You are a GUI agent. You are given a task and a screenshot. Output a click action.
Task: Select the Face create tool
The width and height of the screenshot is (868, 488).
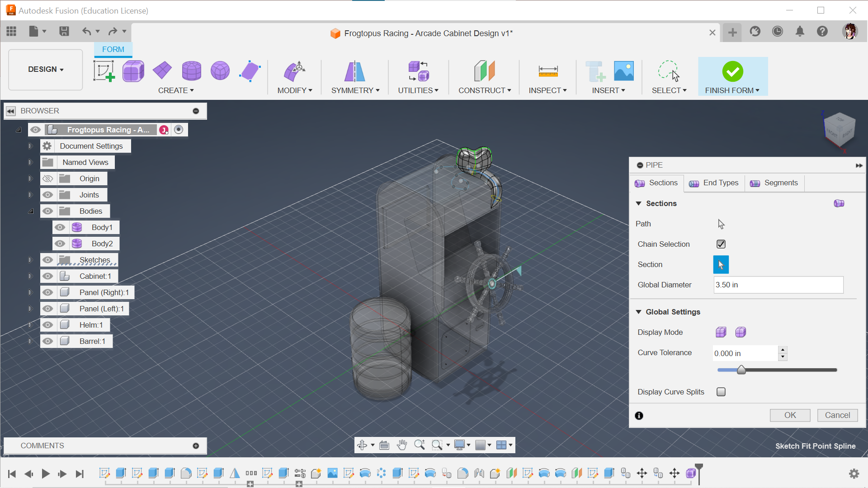[x=250, y=71]
